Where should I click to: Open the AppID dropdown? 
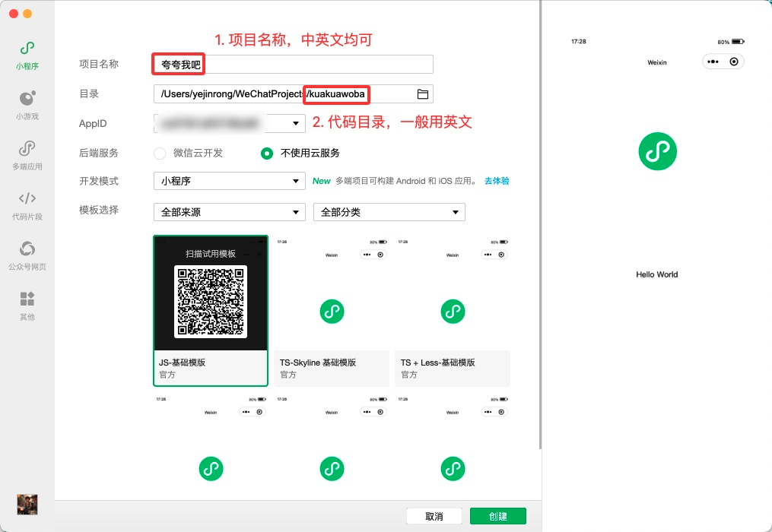(230, 124)
